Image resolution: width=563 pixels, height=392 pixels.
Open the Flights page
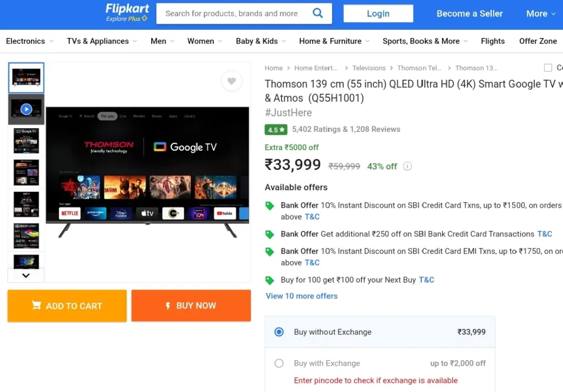493,41
